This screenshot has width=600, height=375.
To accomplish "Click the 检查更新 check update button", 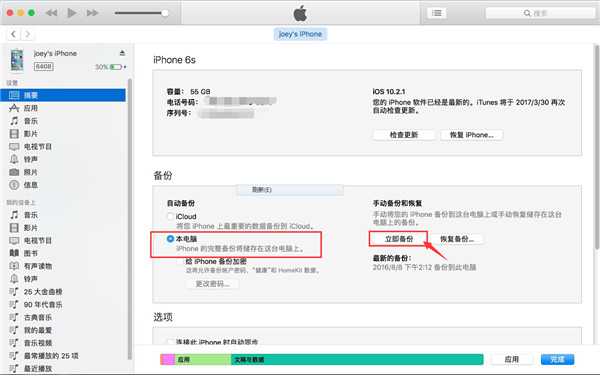I will click(404, 135).
